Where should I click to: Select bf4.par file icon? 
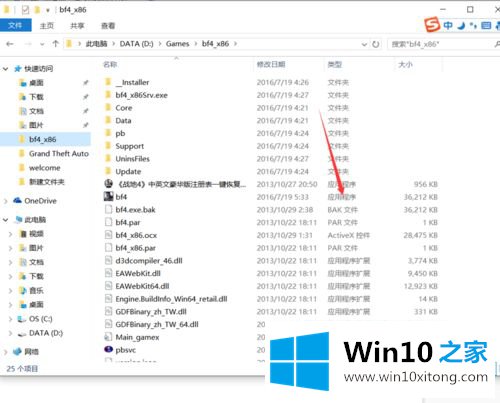(x=108, y=222)
